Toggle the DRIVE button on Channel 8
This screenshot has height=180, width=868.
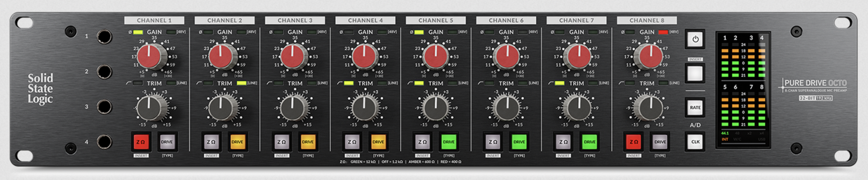pos(660,142)
